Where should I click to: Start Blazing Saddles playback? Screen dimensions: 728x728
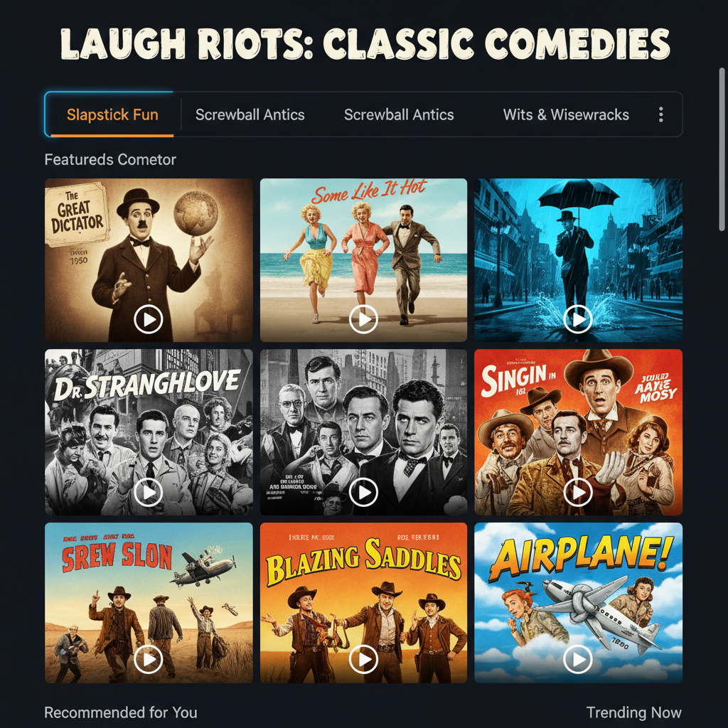pos(363,659)
